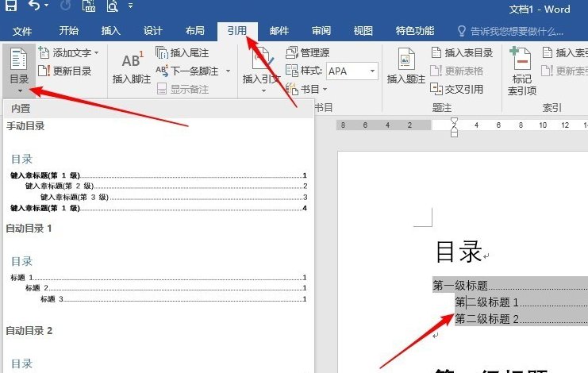
Task: Open the Undo history dropdown arrow
Action: click(x=47, y=6)
